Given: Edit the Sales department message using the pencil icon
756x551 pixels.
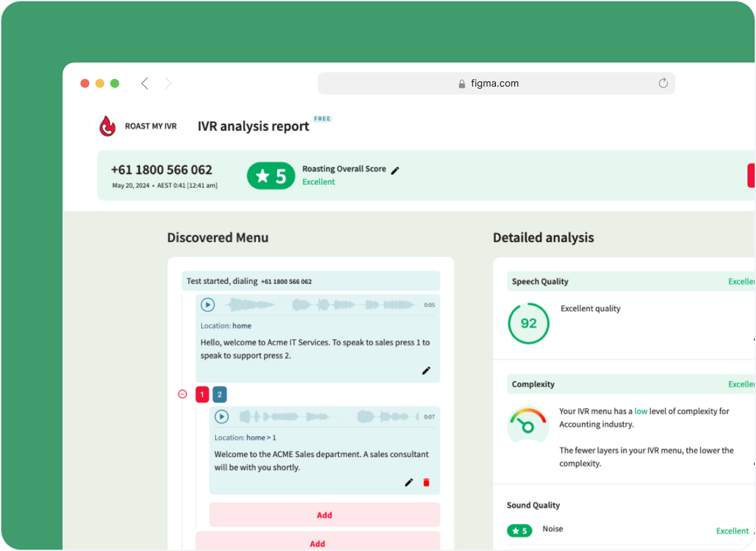Looking at the screenshot, I should [409, 482].
